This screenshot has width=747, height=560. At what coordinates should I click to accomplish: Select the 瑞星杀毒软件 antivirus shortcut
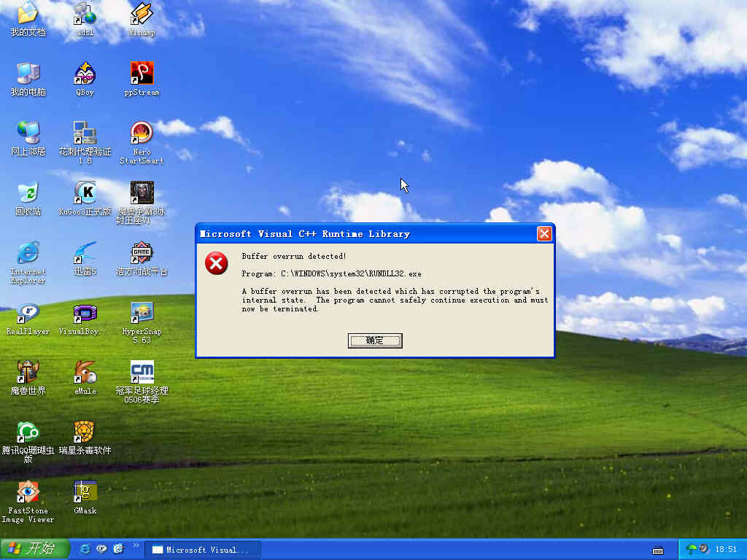85,438
